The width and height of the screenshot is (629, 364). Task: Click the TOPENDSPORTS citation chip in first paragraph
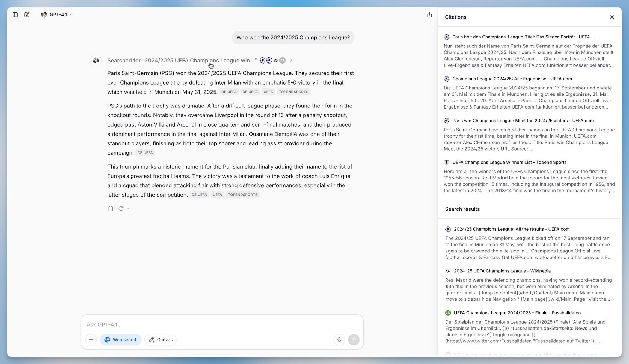click(293, 92)
